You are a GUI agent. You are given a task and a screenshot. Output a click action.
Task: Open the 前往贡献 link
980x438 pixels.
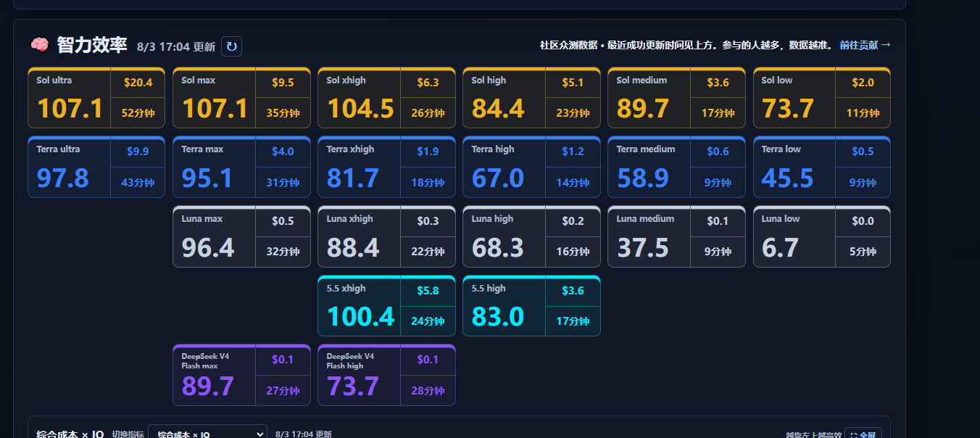click(865, 45)
